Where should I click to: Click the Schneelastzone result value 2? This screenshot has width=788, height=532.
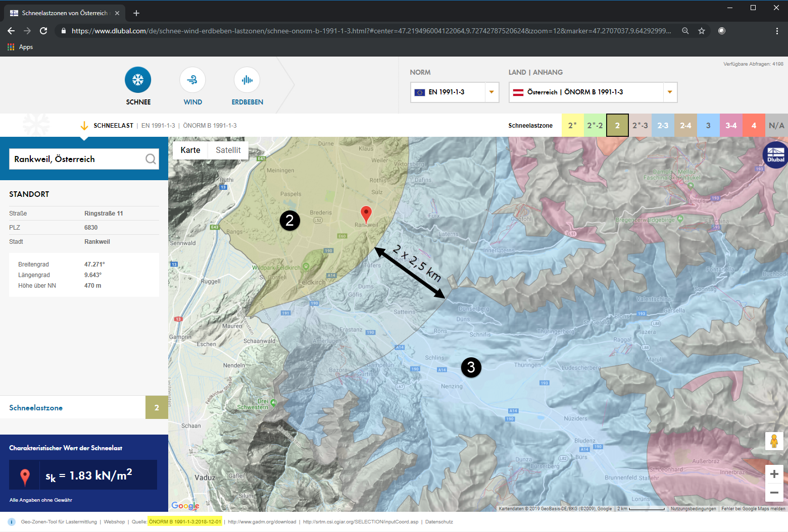(157, 407)
